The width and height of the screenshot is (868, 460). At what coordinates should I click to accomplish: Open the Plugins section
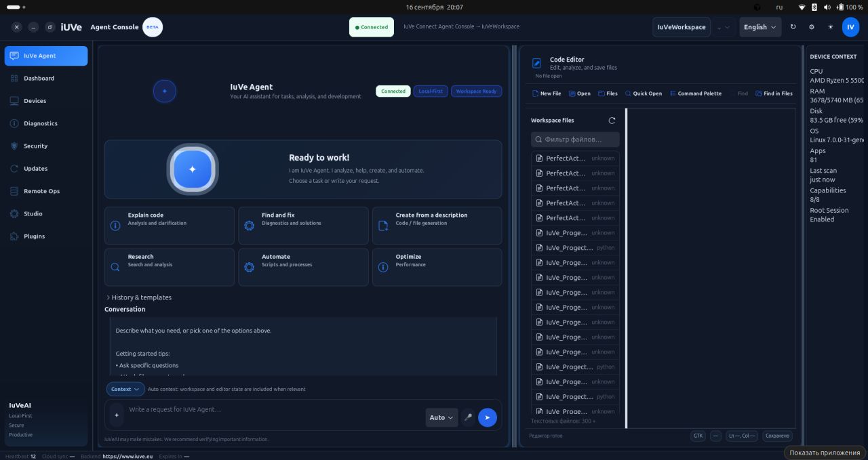[x=46, y=236]
